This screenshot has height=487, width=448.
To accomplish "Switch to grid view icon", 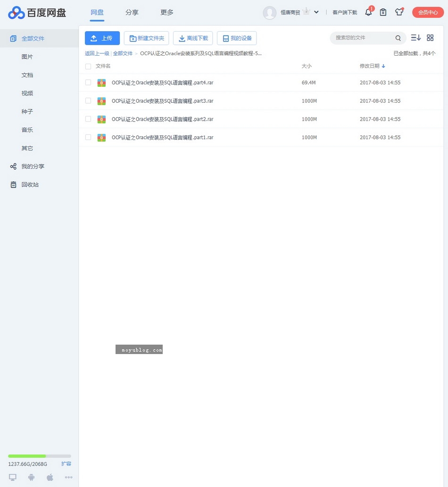I will click(x=430, y=38).
